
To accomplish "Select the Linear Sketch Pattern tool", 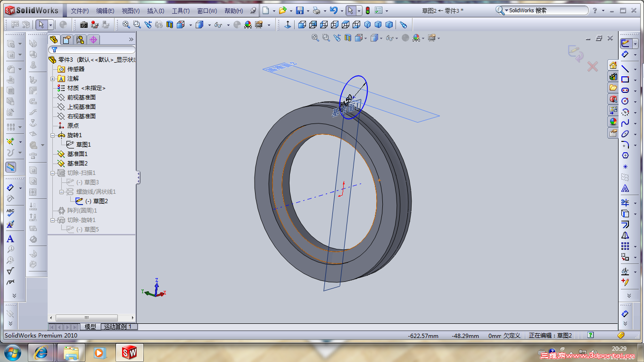I will 625,246.
